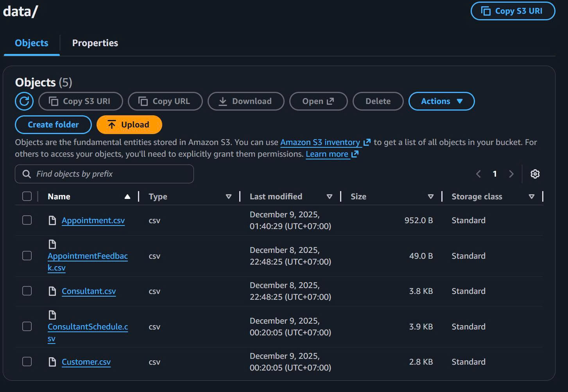Click the Appointment.csv file icon

point(52,220)
